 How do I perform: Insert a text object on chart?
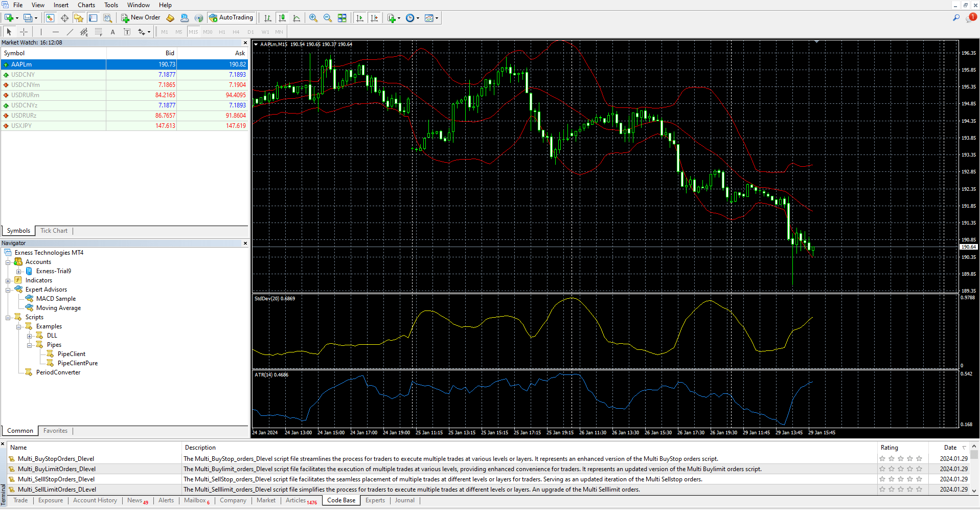(113, 32)
